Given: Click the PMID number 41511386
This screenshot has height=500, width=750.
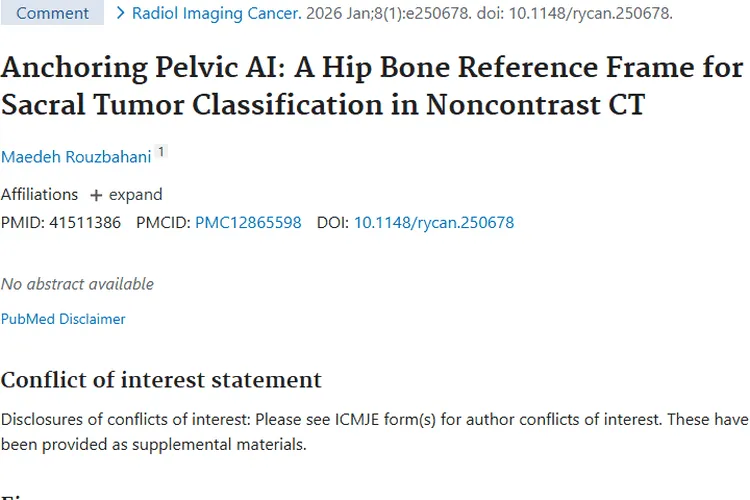Looking at the screenshot, I should [85, 223].
